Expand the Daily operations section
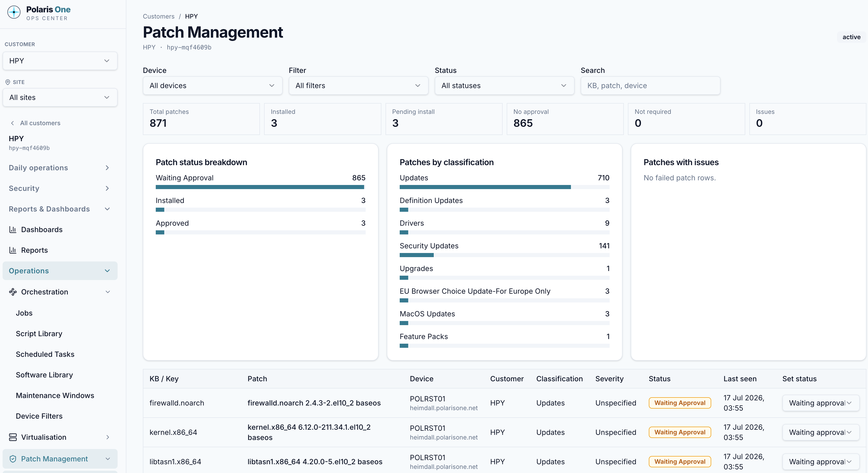 (x=60, y=168)
